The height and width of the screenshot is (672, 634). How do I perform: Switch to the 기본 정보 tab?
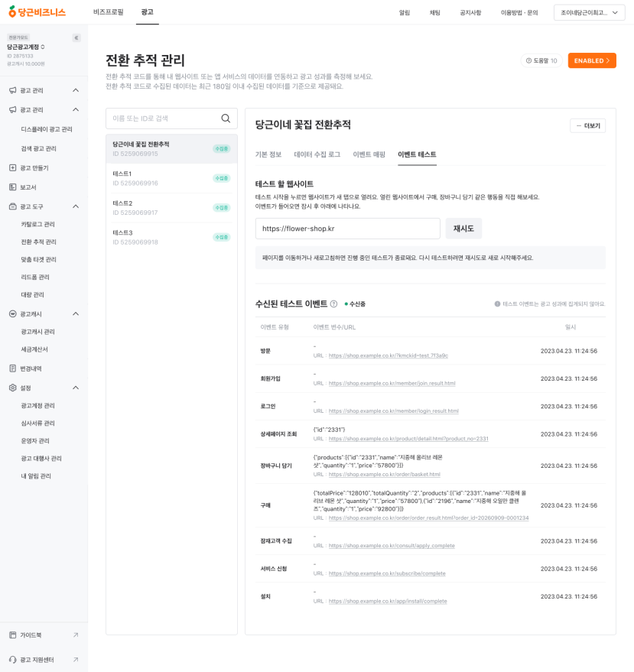tap(268, 154)
